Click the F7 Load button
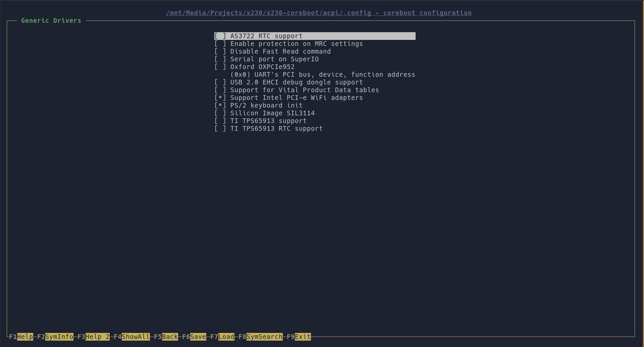 tap(222, 337)
